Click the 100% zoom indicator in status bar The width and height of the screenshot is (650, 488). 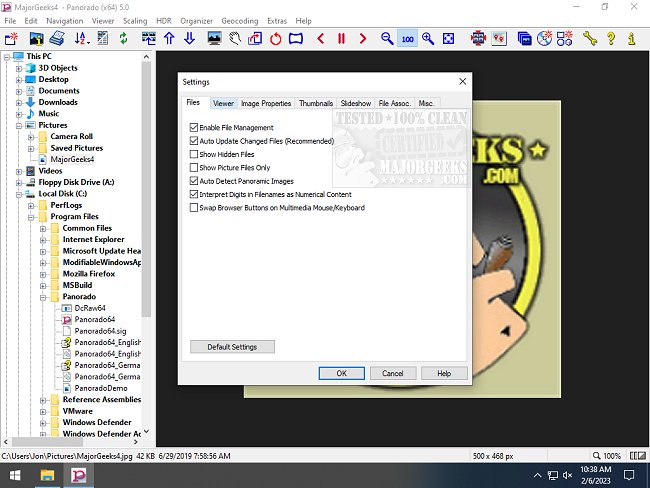coord(607,456)
